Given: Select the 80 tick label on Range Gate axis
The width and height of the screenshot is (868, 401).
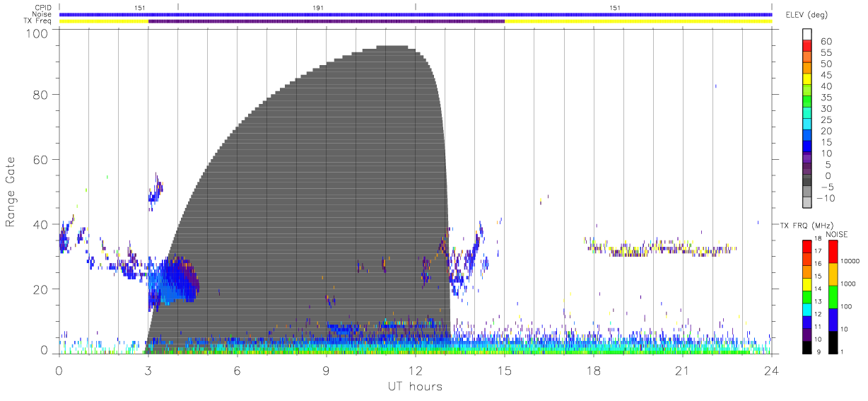Looking at the screenshot, I should coord(41,95).
